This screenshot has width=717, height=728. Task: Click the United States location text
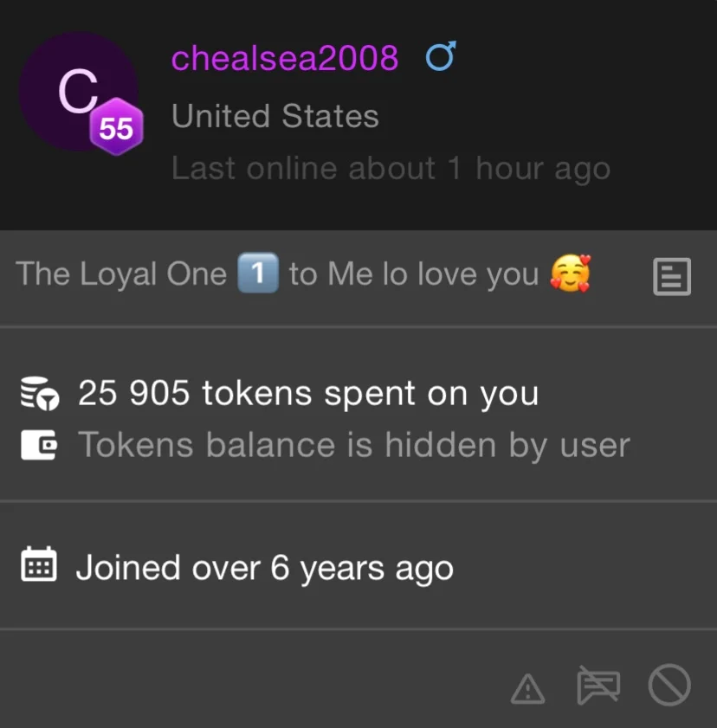click(x=275, y=116)
